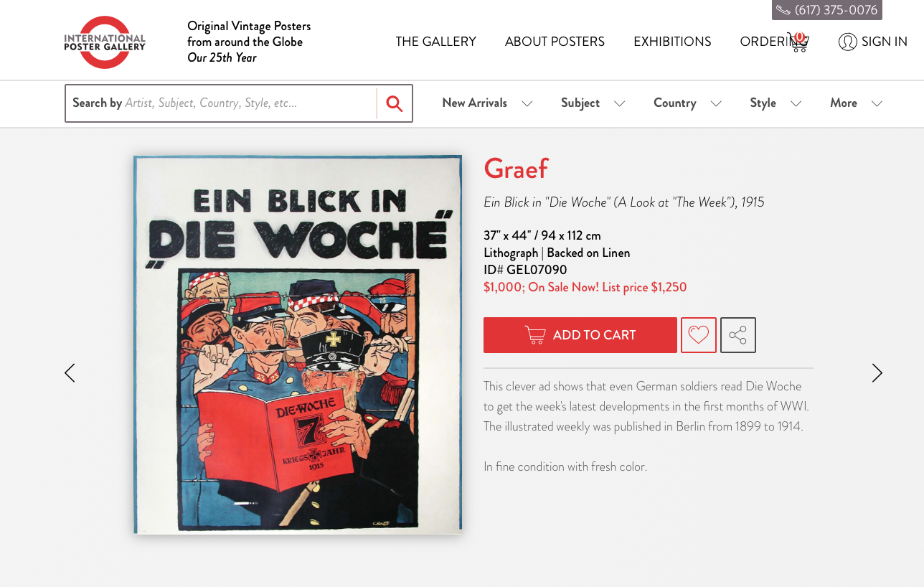Expand the More dropdown

(856, 103)
